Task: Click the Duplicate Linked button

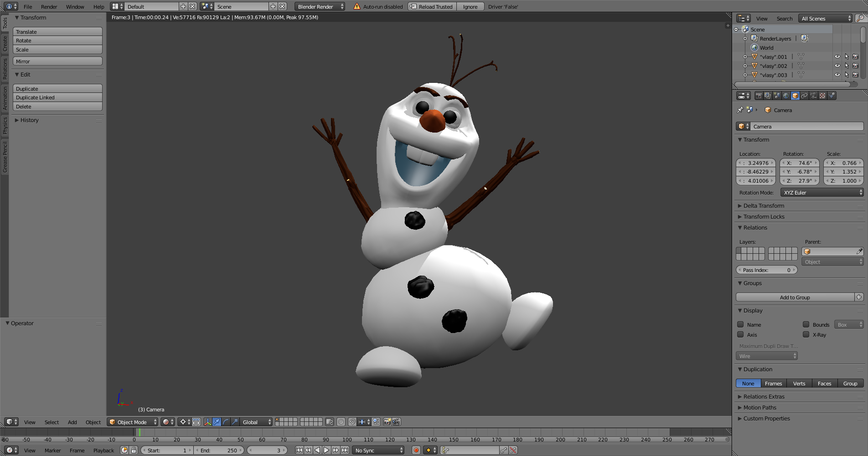Action: point(57,97)
